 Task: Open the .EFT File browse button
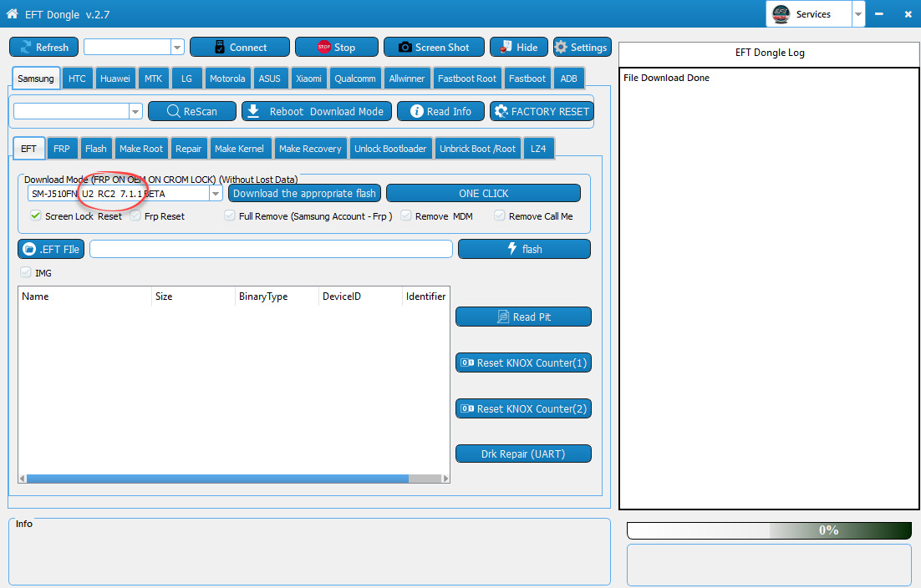pos(51,249)
